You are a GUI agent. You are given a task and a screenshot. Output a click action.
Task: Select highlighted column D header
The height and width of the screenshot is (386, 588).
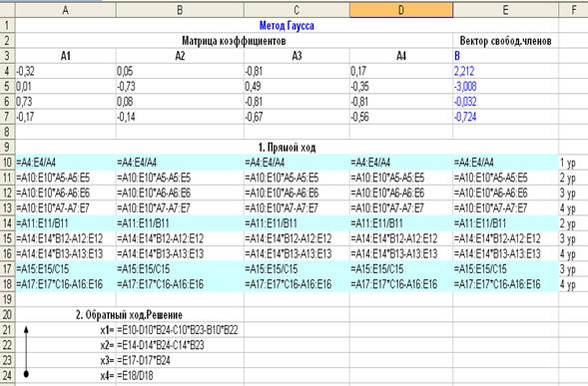tap(401, 10)
